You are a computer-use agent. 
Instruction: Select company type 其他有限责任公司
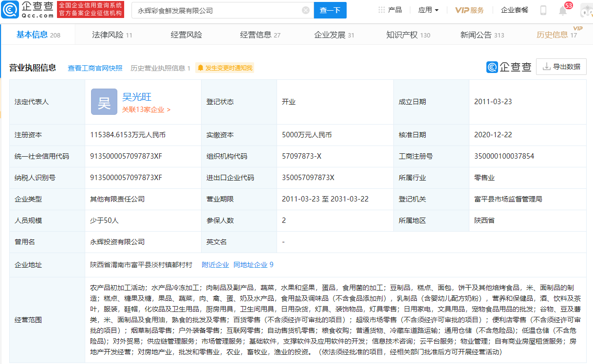click(117, 199)
